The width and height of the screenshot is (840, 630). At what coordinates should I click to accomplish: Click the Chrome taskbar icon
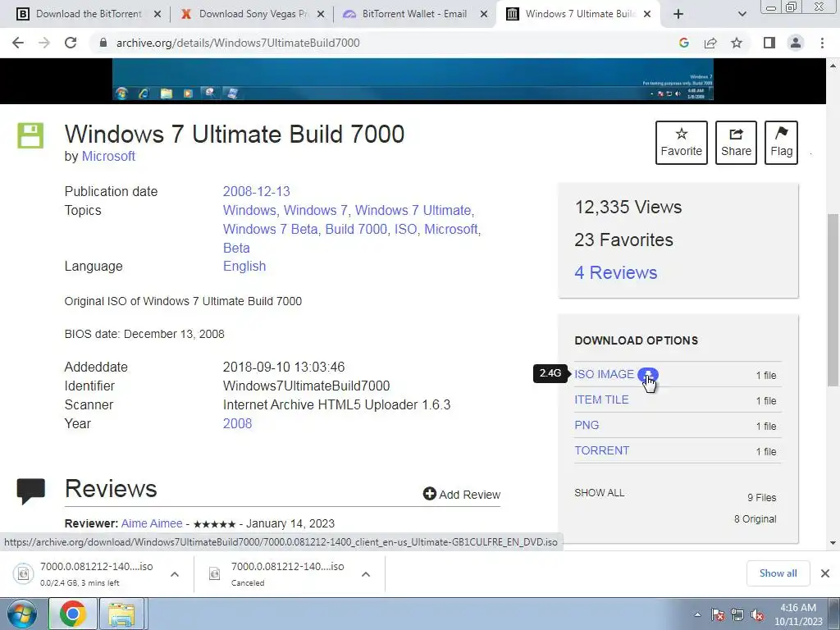[73, 614]
